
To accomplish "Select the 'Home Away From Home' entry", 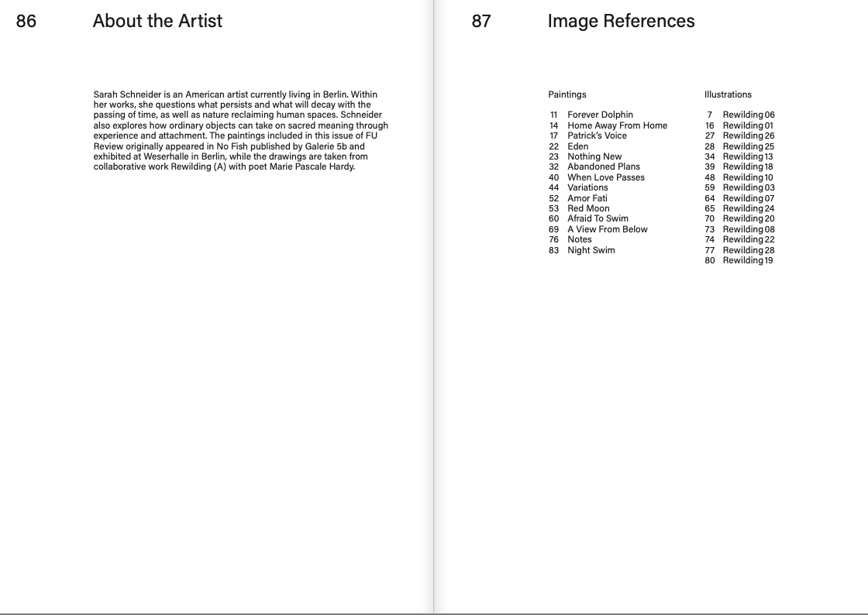I will [617, 125].
